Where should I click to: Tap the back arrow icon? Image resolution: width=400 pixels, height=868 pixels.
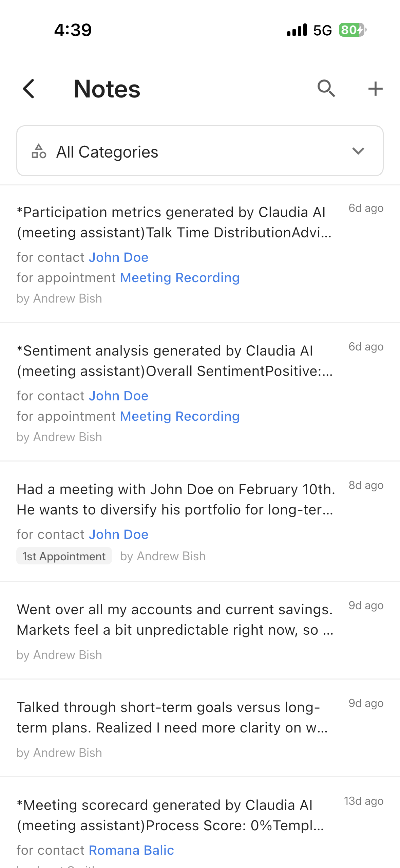[x=29, y=89]
